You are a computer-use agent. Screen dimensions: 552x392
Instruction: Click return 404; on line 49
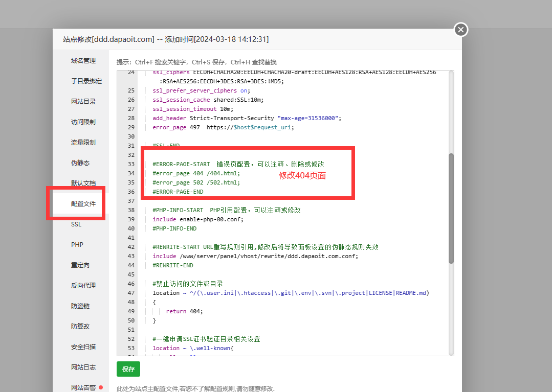[x=185, y=311]
